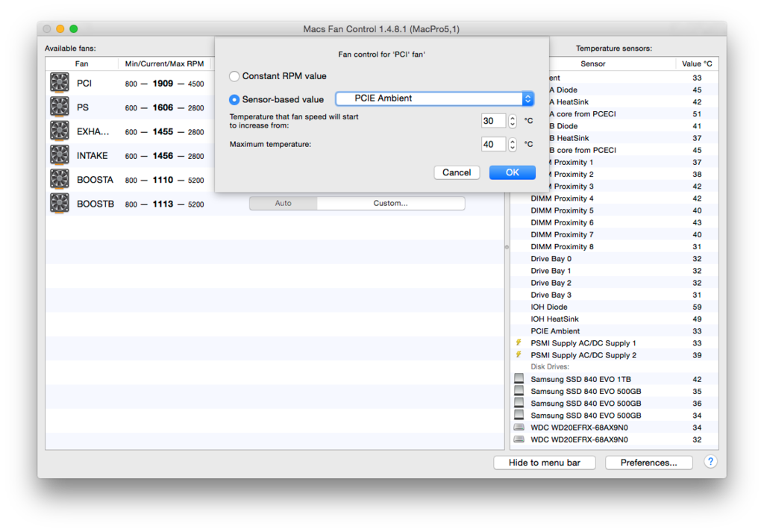Select the PSMI Supply AC/DC Supply 1 row
The height and width of the screenshot is (532, 764).
click(x=615, y=343)
